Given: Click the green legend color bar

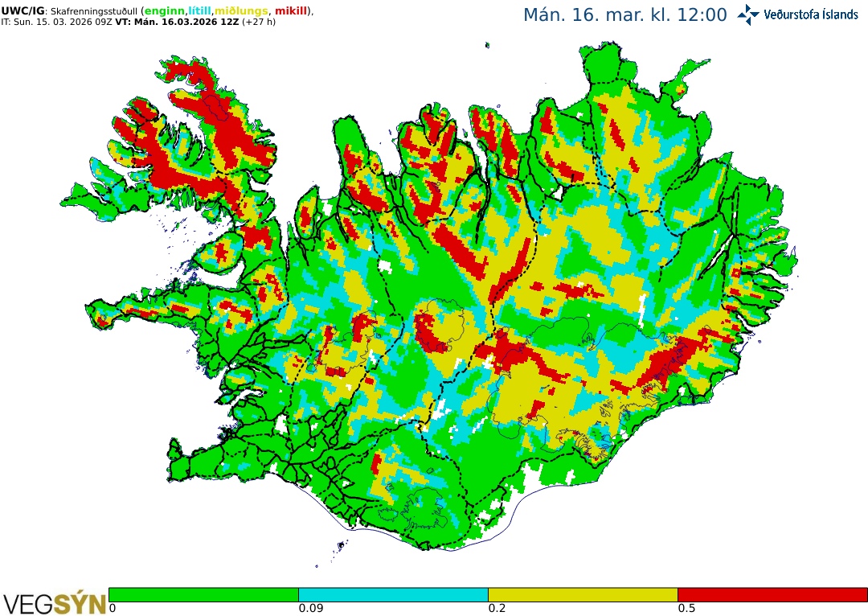Looking at the screenshot, I should coord(203,595).
